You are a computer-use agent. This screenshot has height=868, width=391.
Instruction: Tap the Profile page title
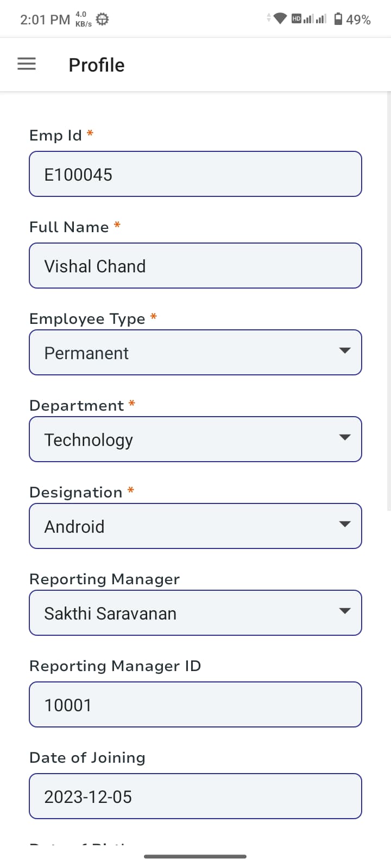[x=97, y=65]
